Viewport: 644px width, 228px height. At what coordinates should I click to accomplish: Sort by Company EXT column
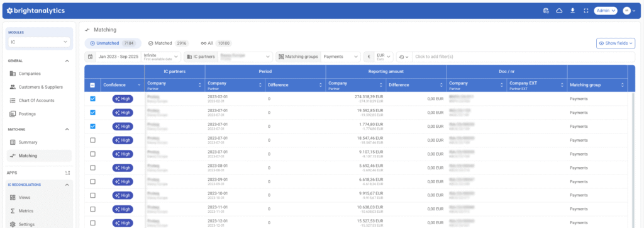tap(562, 85)
